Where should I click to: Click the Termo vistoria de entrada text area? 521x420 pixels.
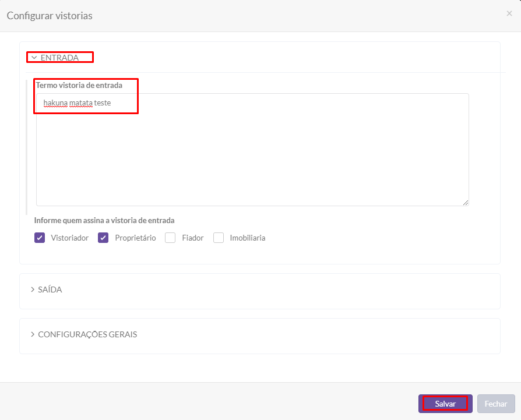click(252, 150)
